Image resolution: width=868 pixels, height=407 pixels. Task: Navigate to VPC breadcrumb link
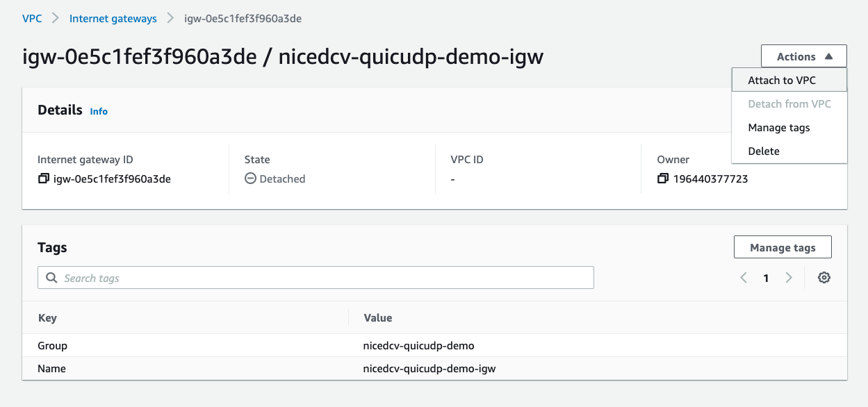[32, 19]
